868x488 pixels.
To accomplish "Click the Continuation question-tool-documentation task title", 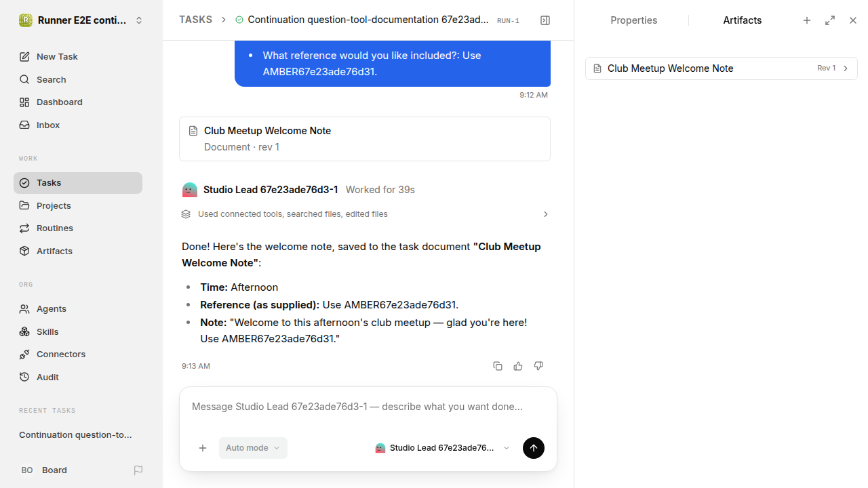I will click(368, 20).
